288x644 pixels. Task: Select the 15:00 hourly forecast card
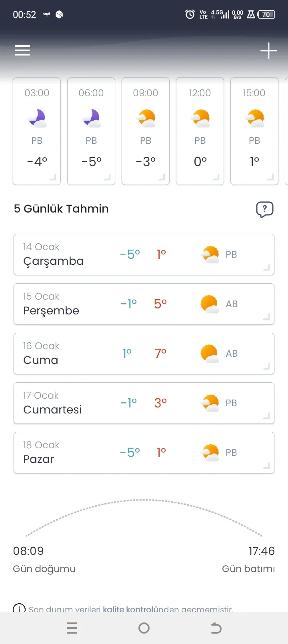point(254,131)
